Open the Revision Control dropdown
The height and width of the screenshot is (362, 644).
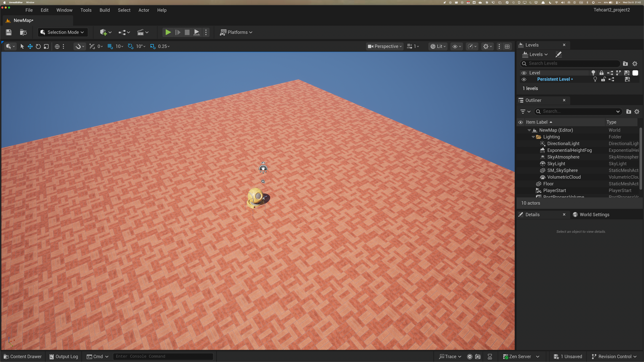point(614,356)
